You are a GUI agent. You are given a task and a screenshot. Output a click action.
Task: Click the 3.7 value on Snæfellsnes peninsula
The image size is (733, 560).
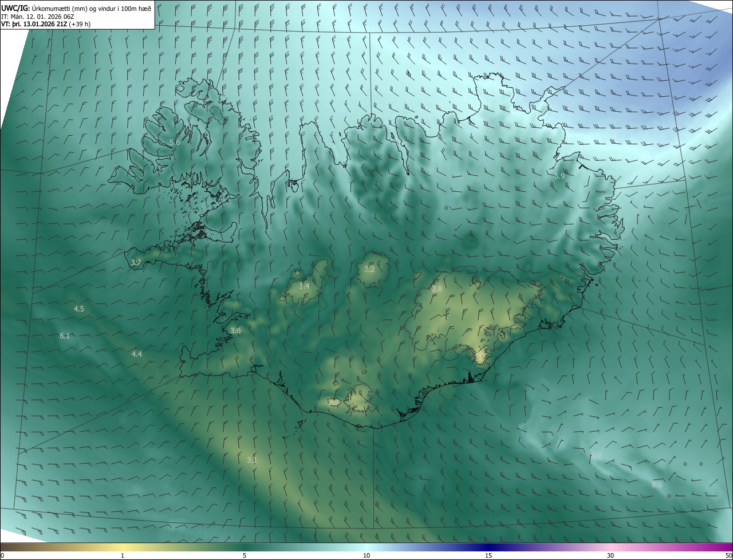pos(136,262)
